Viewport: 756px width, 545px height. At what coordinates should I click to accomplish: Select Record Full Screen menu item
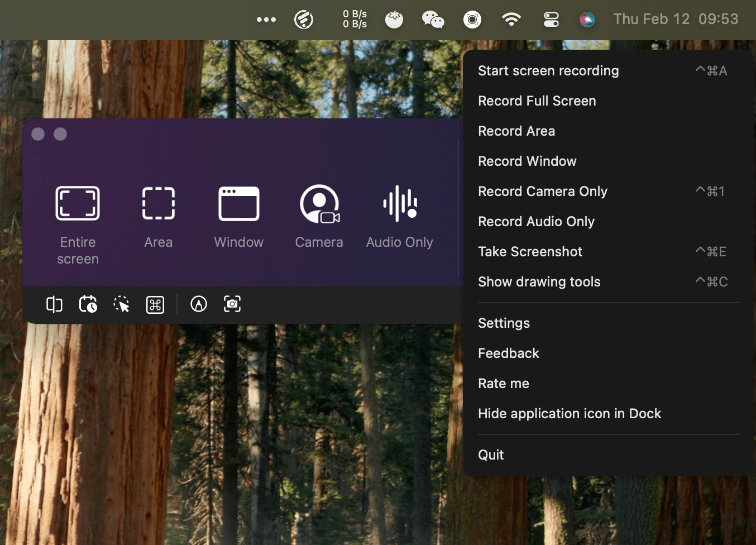coord(537,101)
